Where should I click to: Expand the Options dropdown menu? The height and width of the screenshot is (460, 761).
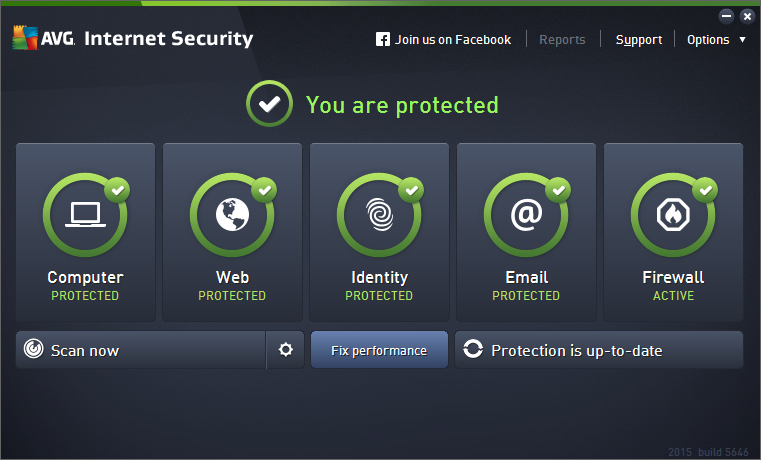(716, 40)
